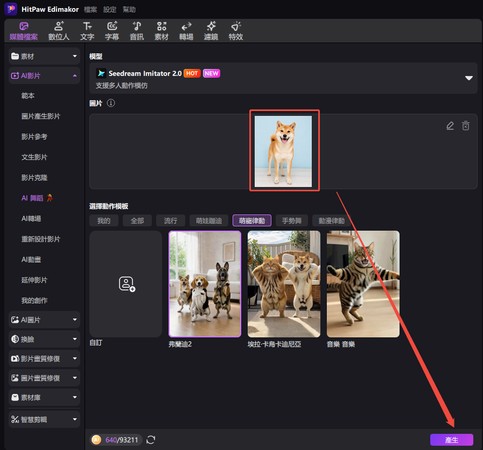This screenshot has width=483, height=450.
Task: Collapse the AI影片 section arrow
Action: [75, 76]
